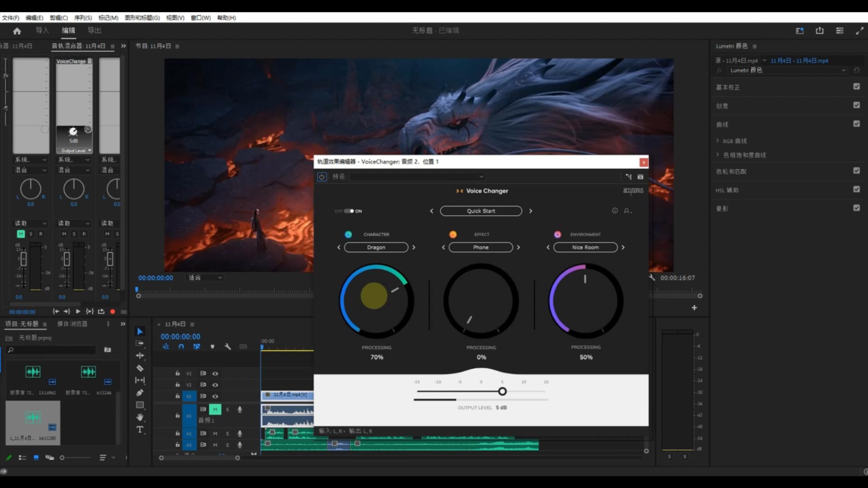
Task: Toggle linked selection in the timeline
Action: (x=197, y=347)
